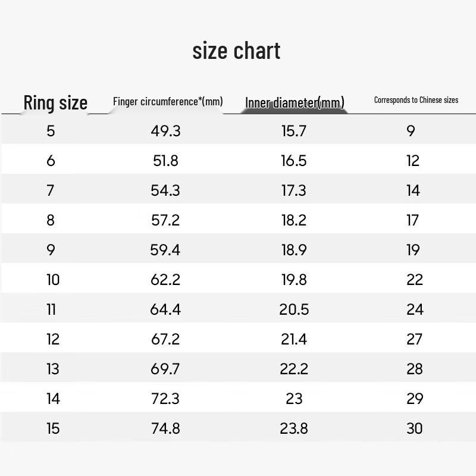Click Chinese size 14 cell
The width and height of the screenshot is (476, 476).
413,190
